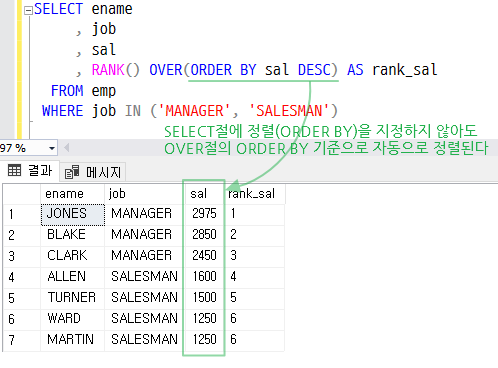
Task: Switch to the 메시지 messages tab
Action: 93,172
